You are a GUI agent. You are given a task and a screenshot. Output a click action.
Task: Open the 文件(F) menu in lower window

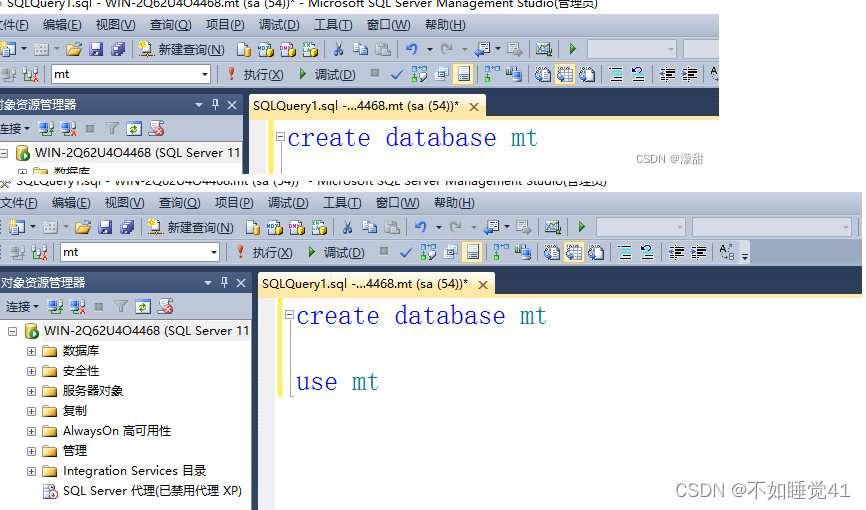pos(19,203)
